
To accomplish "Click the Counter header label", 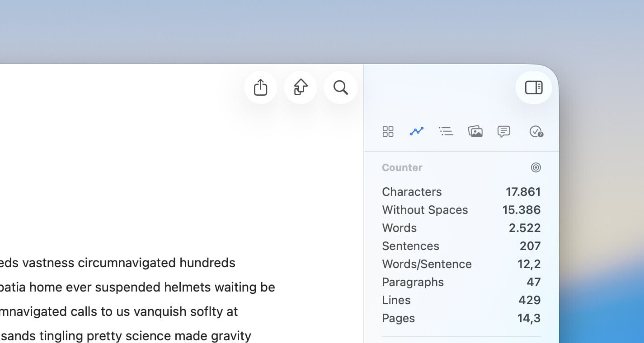I will tap(402, 167).
